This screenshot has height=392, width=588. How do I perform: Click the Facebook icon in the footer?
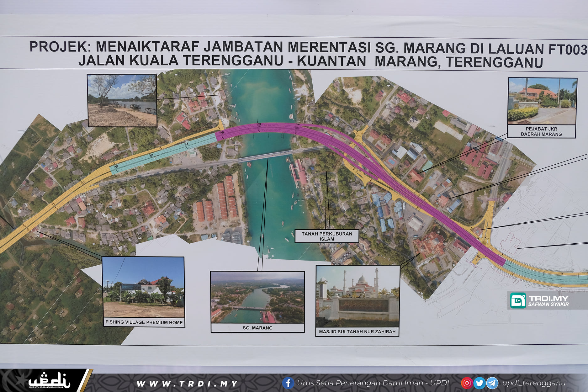(x=288, y=383)
